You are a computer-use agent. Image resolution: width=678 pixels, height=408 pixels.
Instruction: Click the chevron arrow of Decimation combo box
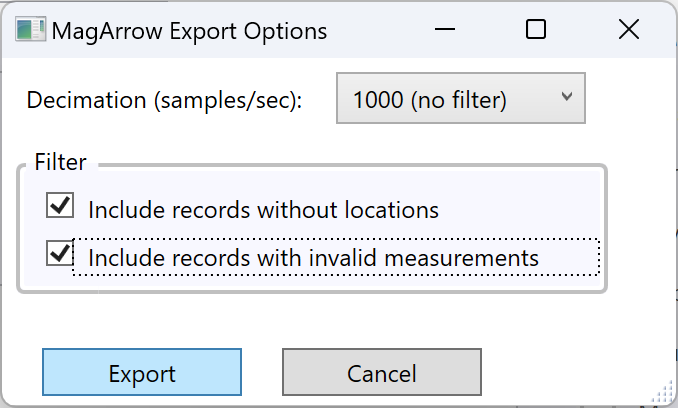[567, 97]
